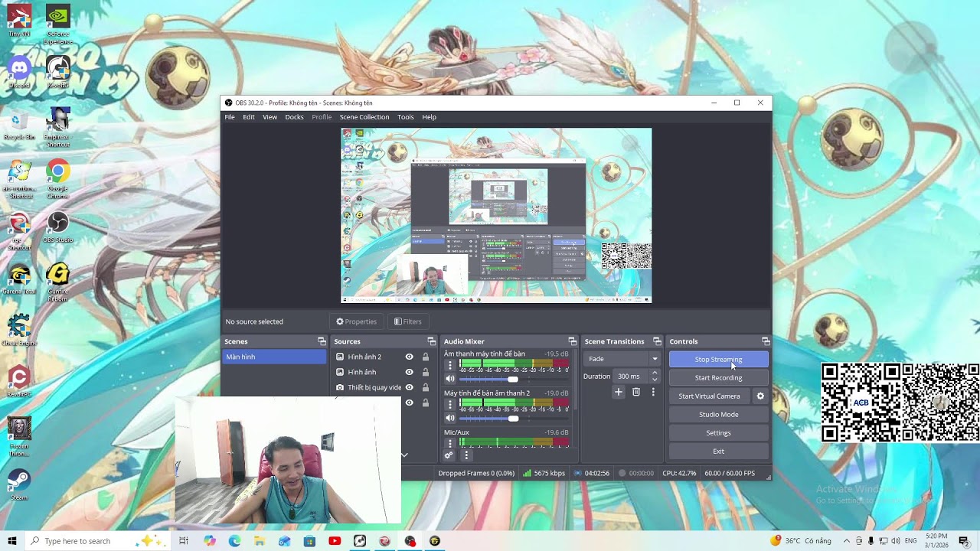Open File Explorer from the taskbar

click(260, 541)
